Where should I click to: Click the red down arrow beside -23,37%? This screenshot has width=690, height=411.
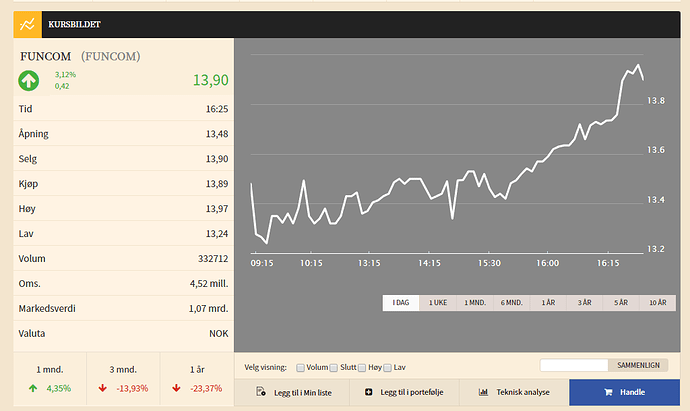(176, 388)
